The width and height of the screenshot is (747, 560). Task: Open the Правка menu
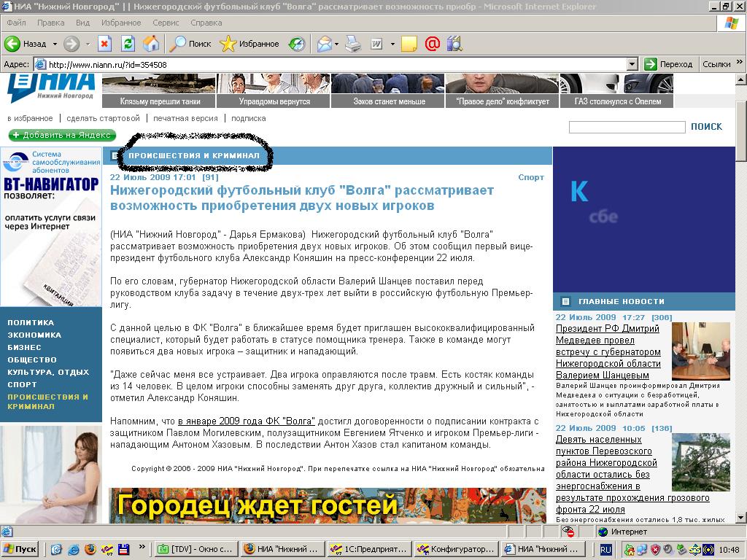pyautogui.click(x=50, y=23)
